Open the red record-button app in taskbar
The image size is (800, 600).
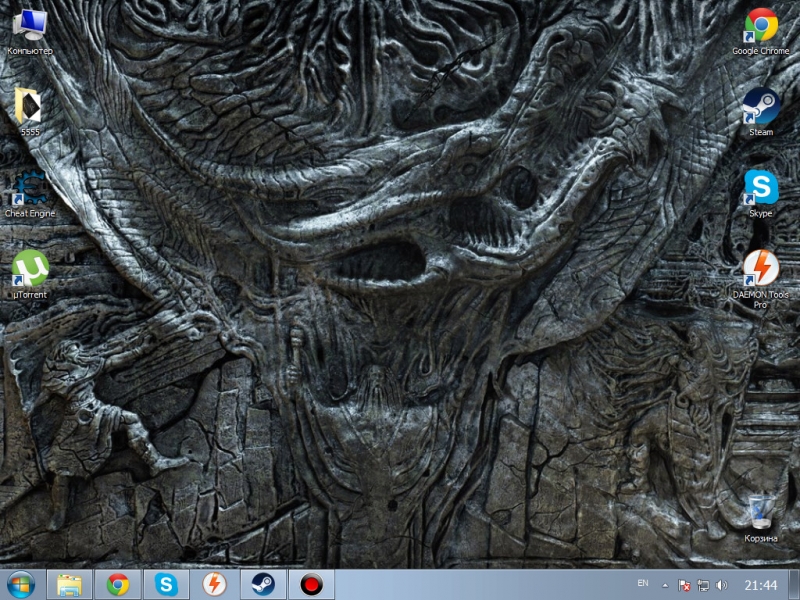312,585
